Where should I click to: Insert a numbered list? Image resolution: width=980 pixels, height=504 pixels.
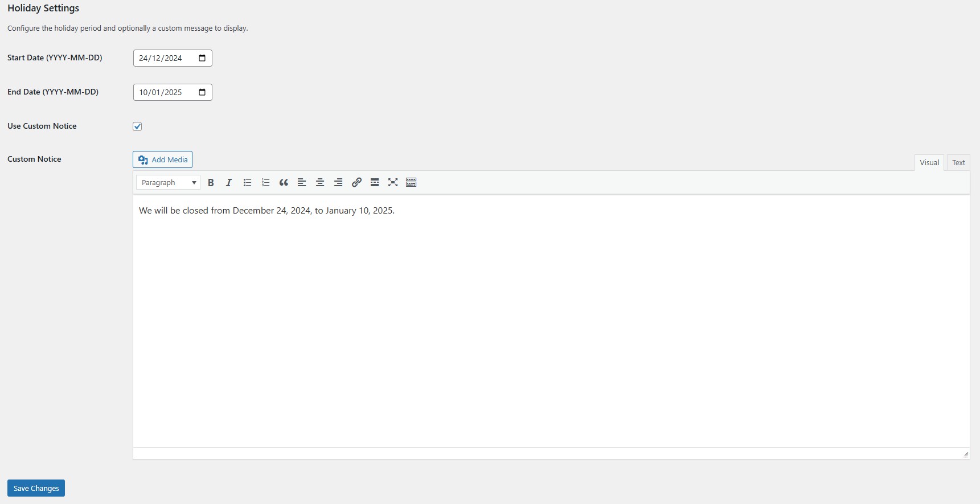pos(265,182)
